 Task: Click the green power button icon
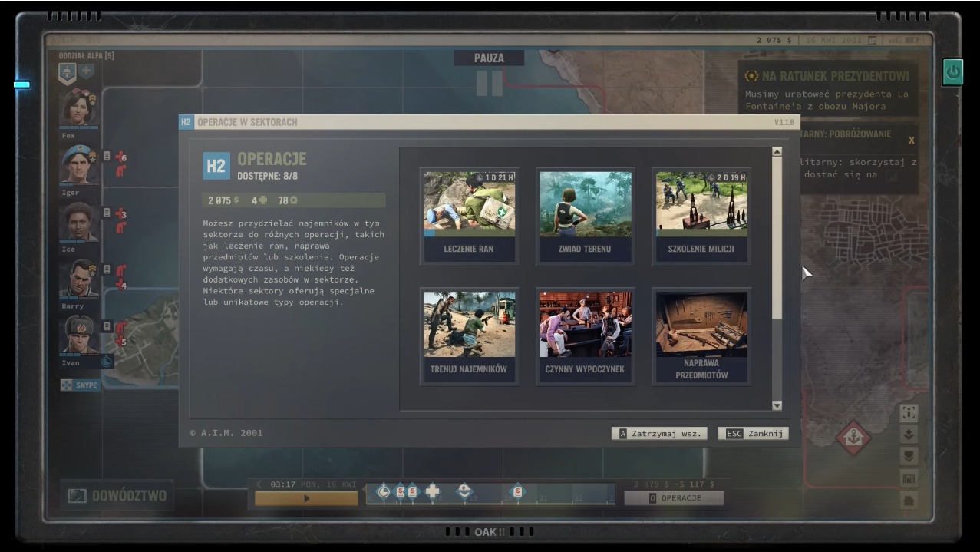click(952, 72)
